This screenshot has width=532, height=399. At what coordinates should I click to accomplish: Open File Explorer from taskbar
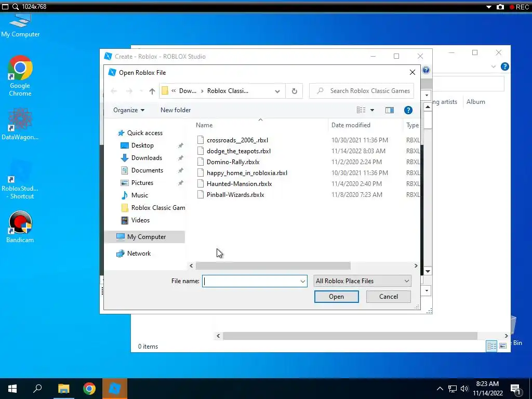pyautogui.click(x=63, y=389)
